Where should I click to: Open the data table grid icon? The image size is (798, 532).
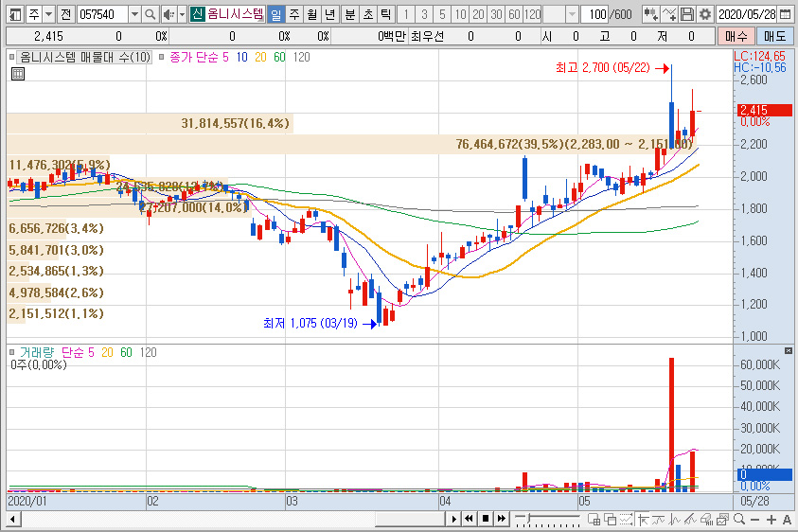coord(18,74)
